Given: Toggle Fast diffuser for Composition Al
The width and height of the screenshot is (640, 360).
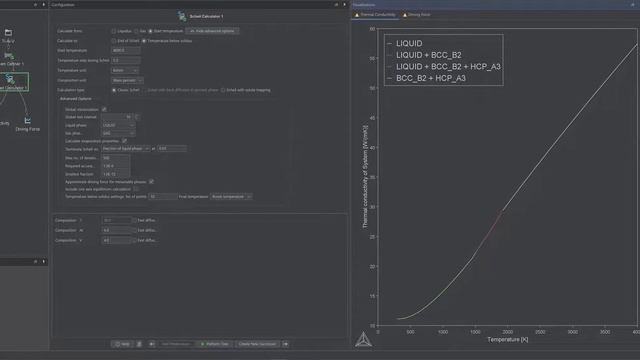Looking at the screenshot, I should tap(134, 231).
